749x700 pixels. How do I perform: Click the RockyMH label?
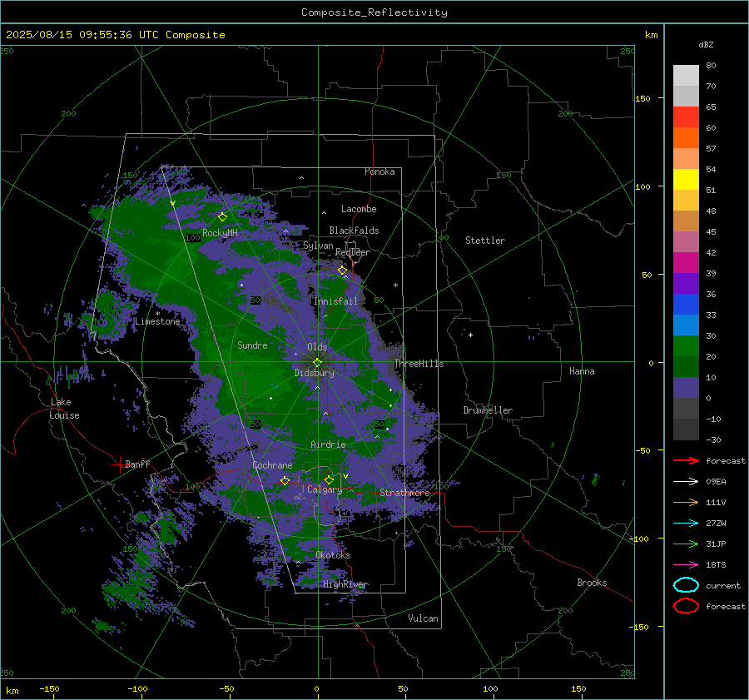coord(220,233)
